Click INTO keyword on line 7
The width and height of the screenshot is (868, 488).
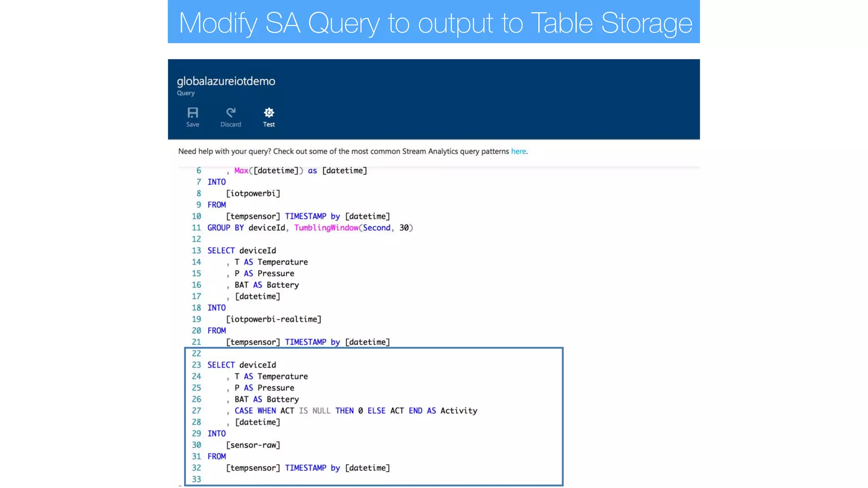(x=217, y=182)
